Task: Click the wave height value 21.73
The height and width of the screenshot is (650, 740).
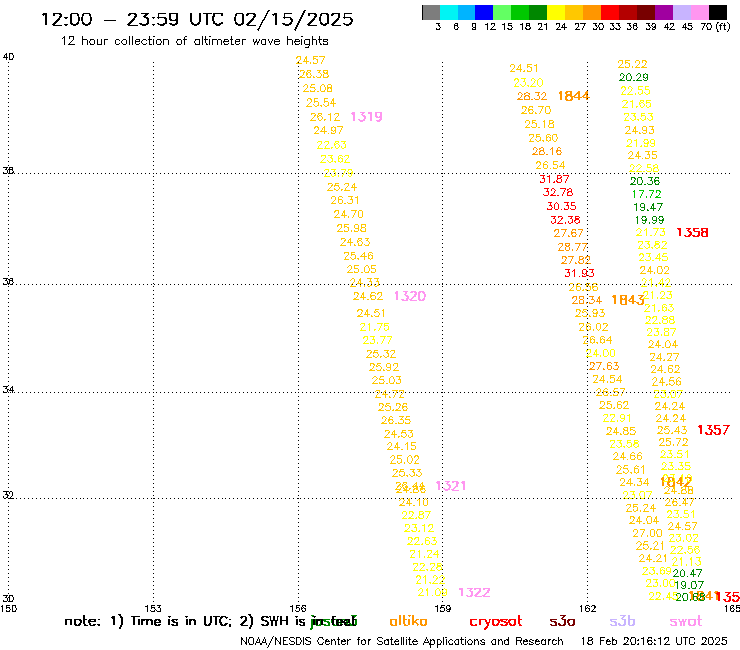Action: tap(650, 232)
